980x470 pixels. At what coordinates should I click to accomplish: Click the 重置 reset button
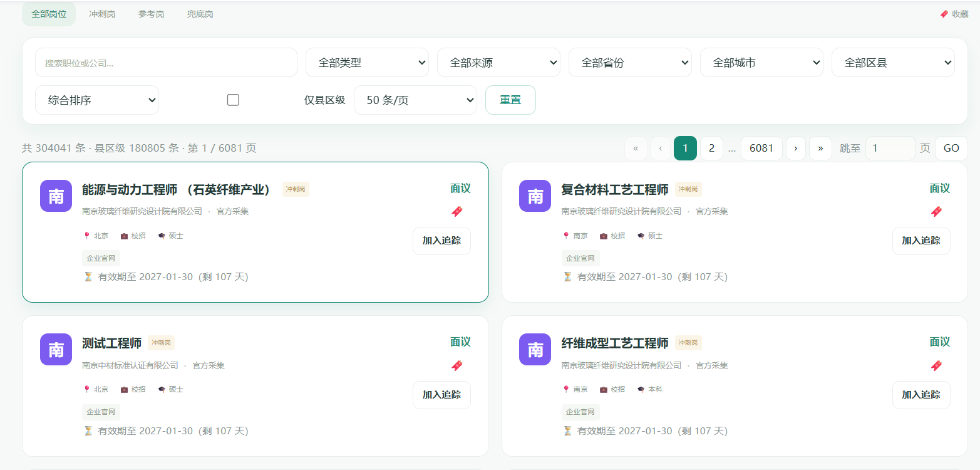(x=510, y=100)
